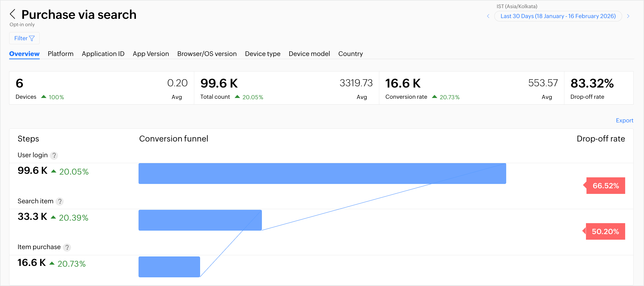Open the Browser/OS version tab

[207, 54]
